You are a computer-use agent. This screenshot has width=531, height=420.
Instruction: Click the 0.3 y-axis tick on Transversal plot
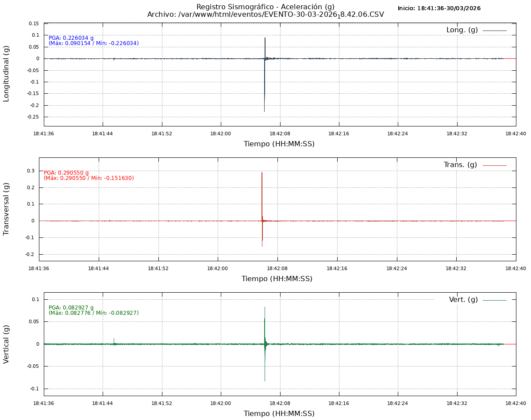[31, 171]
